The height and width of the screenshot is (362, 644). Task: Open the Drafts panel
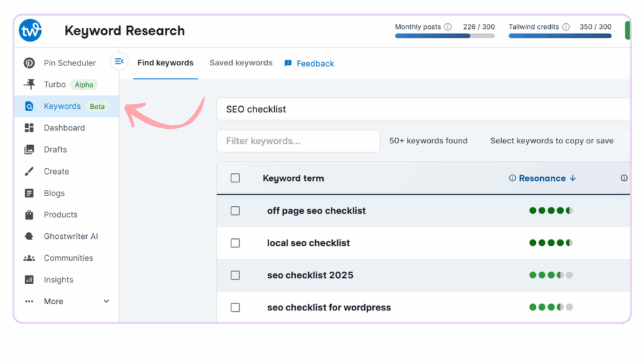(x=57, y=150)
